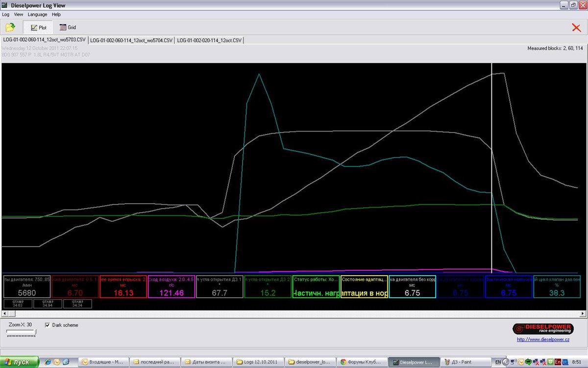Select the injection time channel box showing 16.13
This screenshot has height=368, width=588.
pyautogui.click(x=123, y=287)
